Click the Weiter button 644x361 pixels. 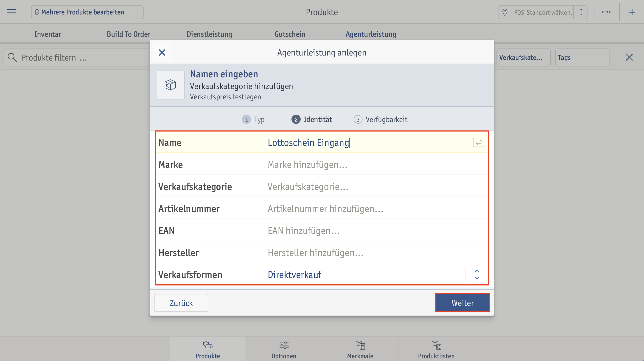pyautogui.click(x=462, y=303)
